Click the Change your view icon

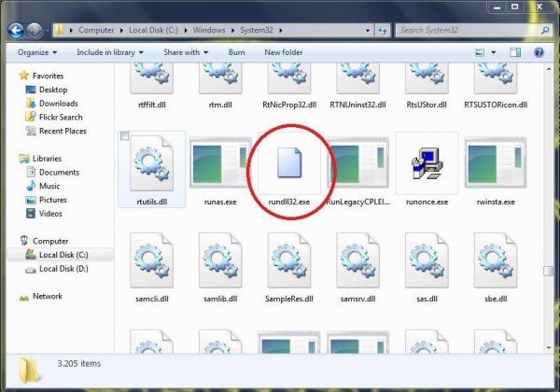click(x=480, y=53)
